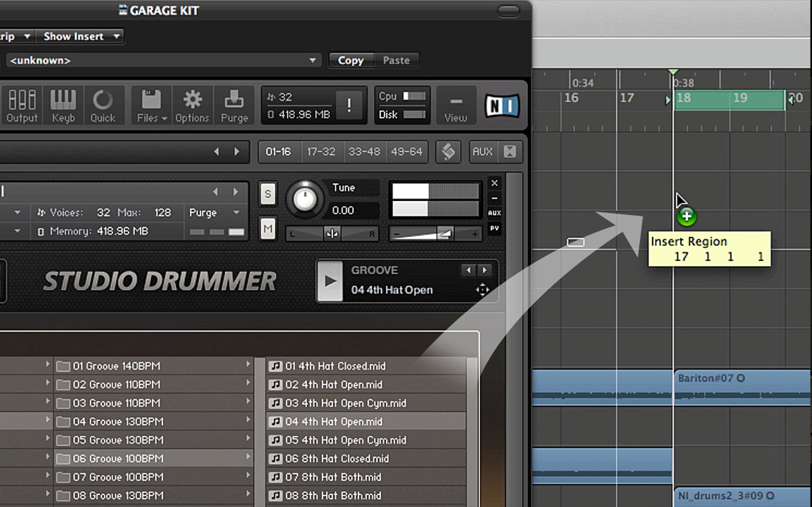Screen dimensions: 812x507
Task: Open the dropdown arrow left of Voices
Action: click(x=17, y=213)
